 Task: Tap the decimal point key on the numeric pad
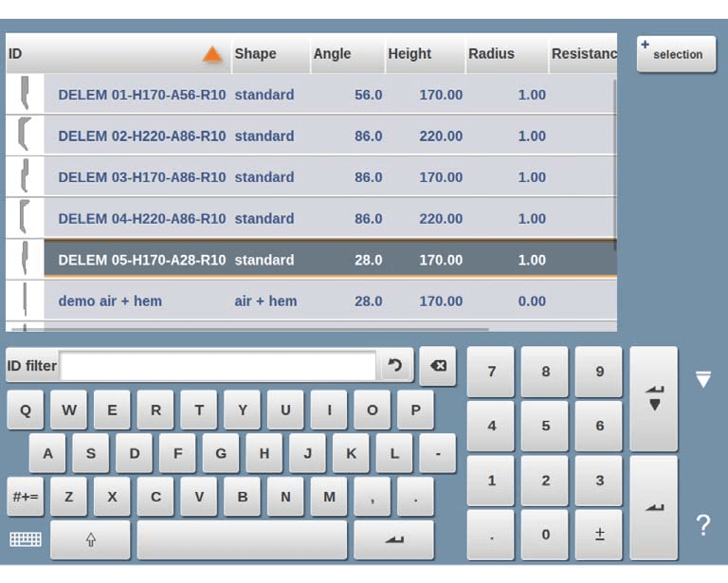(x=491, y=535)
